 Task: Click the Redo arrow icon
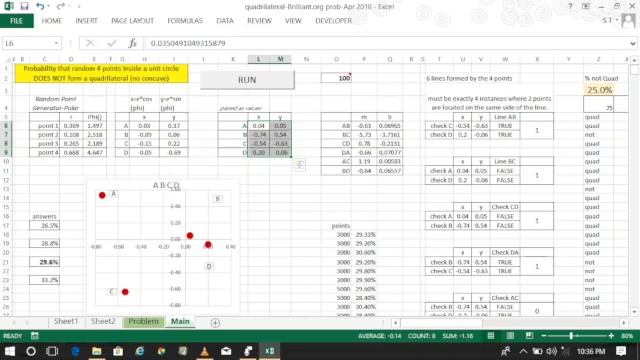pos(60,6)
